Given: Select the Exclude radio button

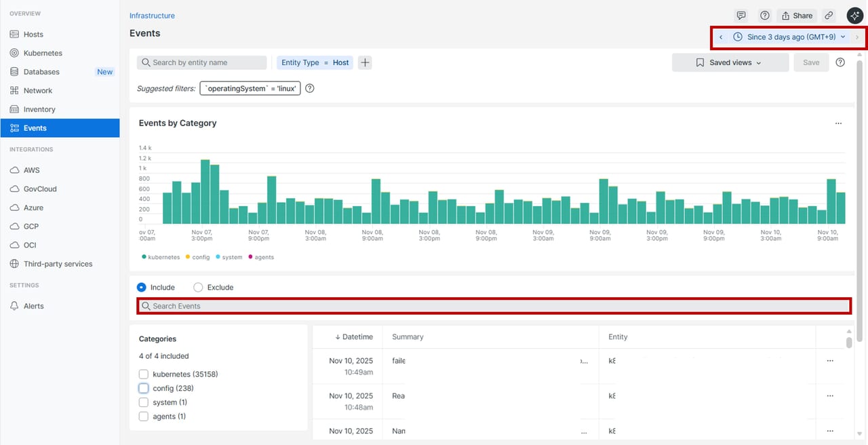Looking at the screenshot, I should coord(198,288).
